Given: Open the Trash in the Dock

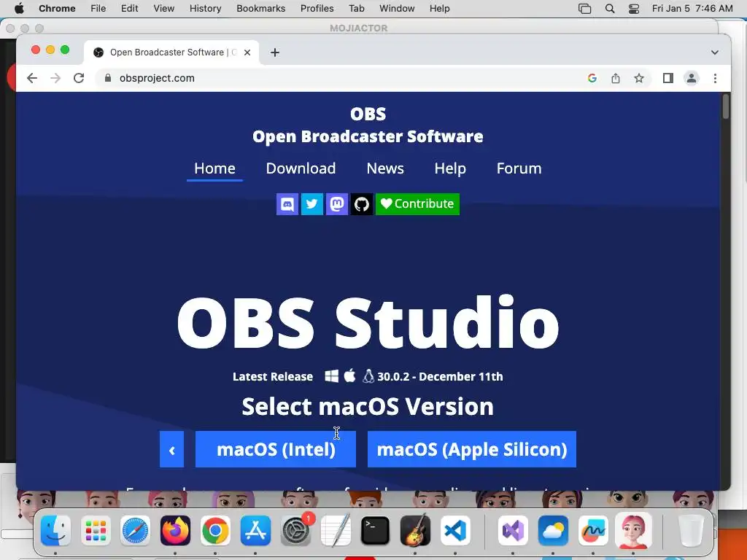Looking at the screenshot, I should (691, 530).
